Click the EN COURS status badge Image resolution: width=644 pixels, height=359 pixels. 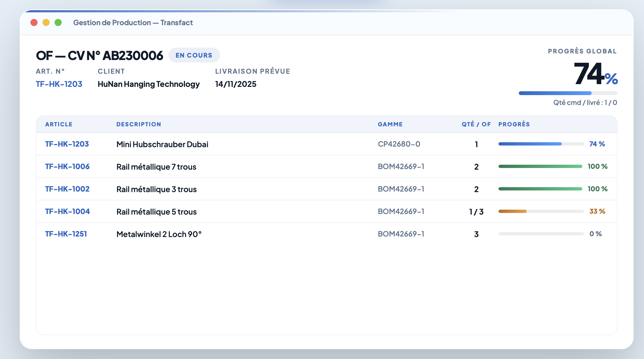pyautogui.click(x=194, y=55)
